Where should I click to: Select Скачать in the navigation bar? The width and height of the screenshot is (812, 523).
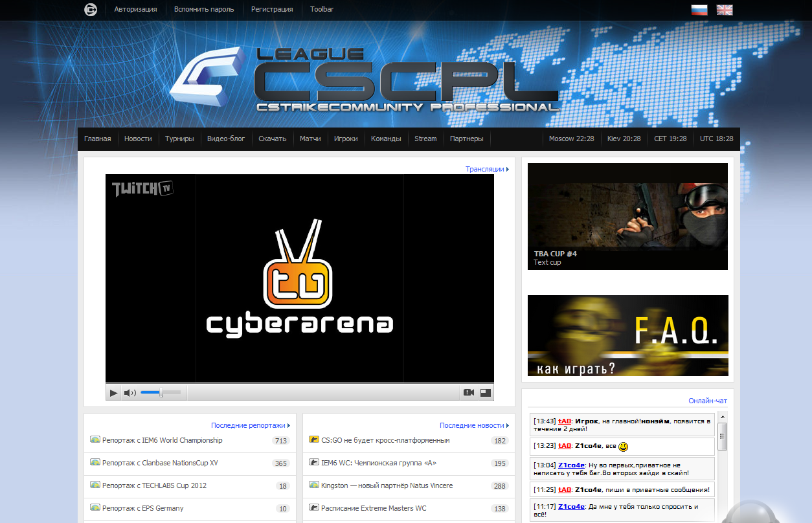point(273,139)
